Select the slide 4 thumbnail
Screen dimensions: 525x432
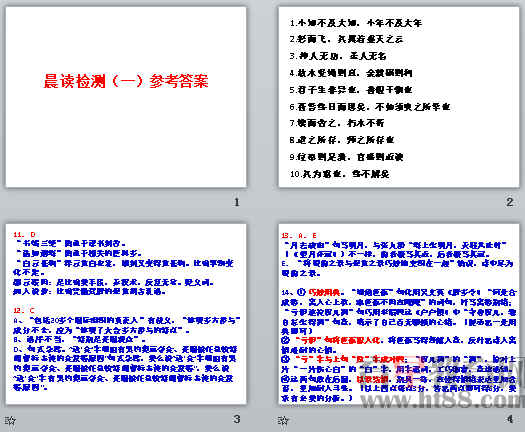point(399,314)
